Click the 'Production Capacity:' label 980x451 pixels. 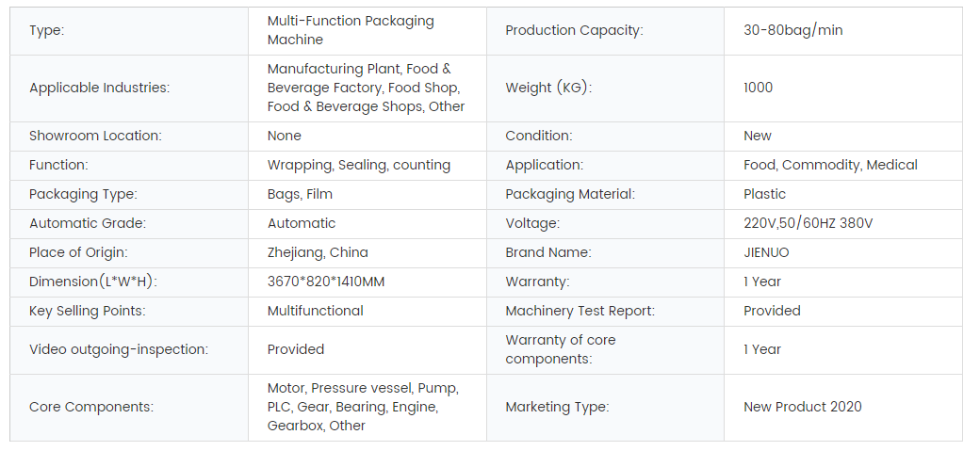[x=574, y=31]
